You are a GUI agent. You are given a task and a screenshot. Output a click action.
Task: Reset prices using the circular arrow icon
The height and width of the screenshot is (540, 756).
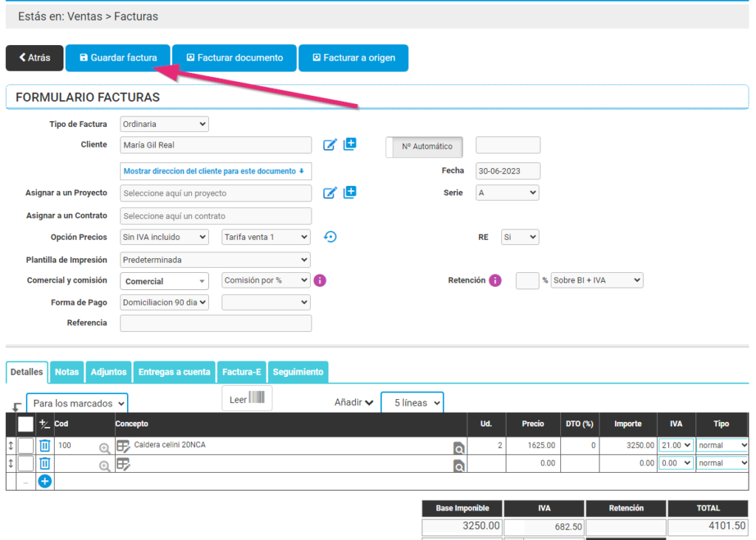[330, 236]
